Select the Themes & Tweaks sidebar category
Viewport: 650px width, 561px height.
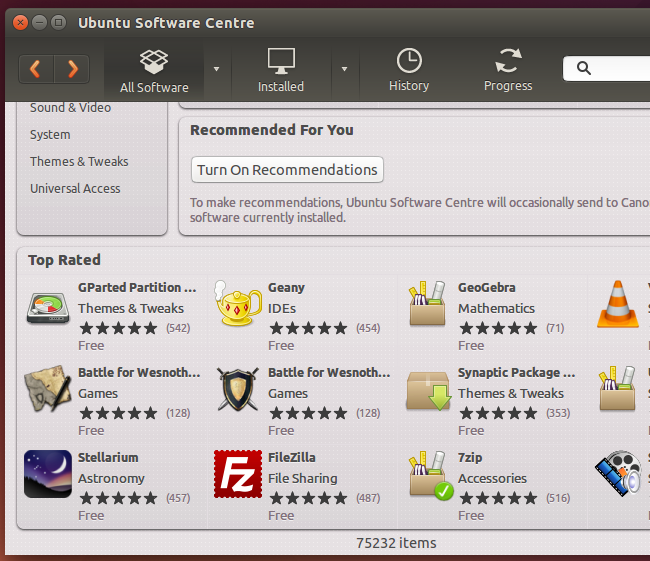point(79,161)
